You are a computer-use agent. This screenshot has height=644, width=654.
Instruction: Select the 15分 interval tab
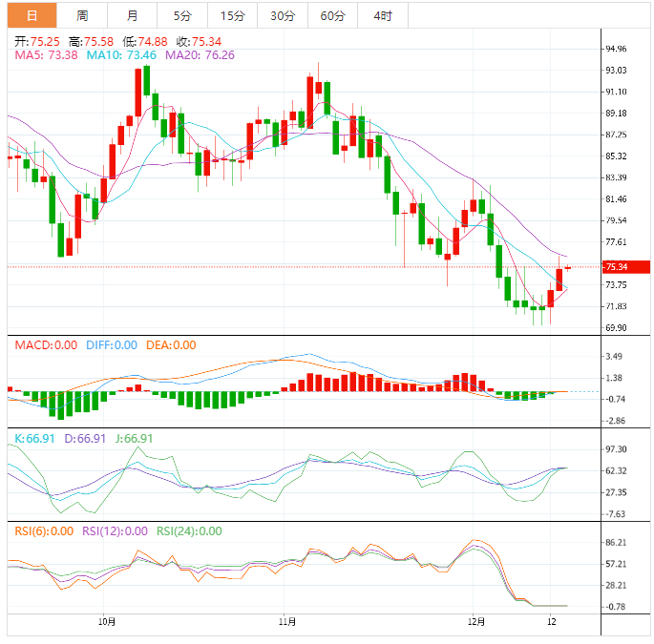tap(232, 15)
